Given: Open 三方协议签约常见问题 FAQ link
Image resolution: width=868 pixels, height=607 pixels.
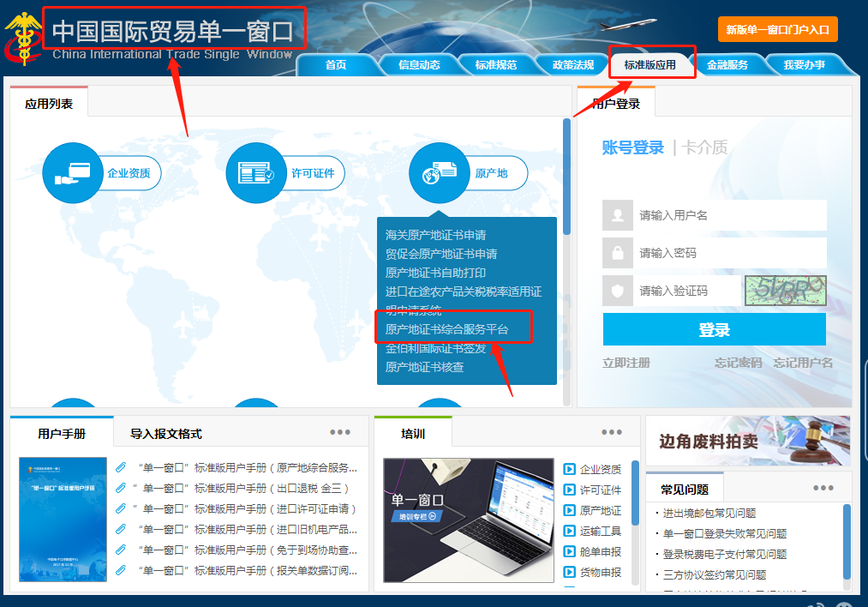Looking at the screenshot, I should pyautogui.click(x=714, y=574).
